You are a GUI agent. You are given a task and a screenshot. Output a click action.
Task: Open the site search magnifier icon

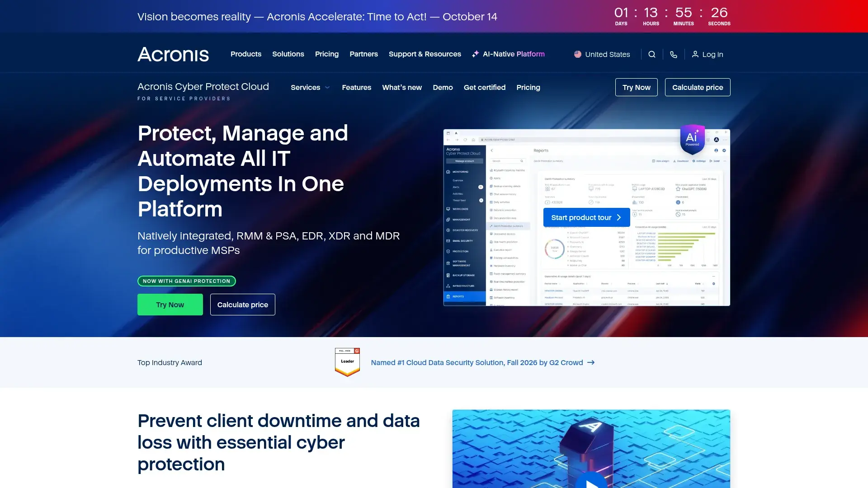(x=652, y=54)
